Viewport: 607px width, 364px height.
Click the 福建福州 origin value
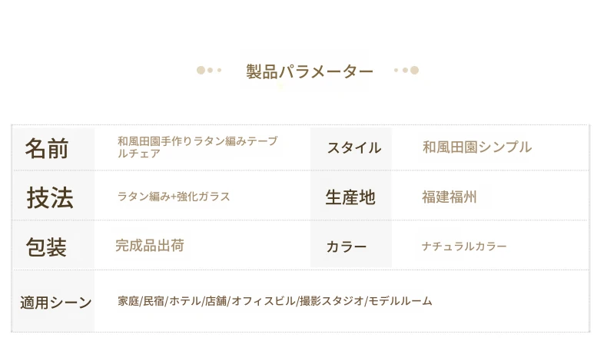(449, 197)
